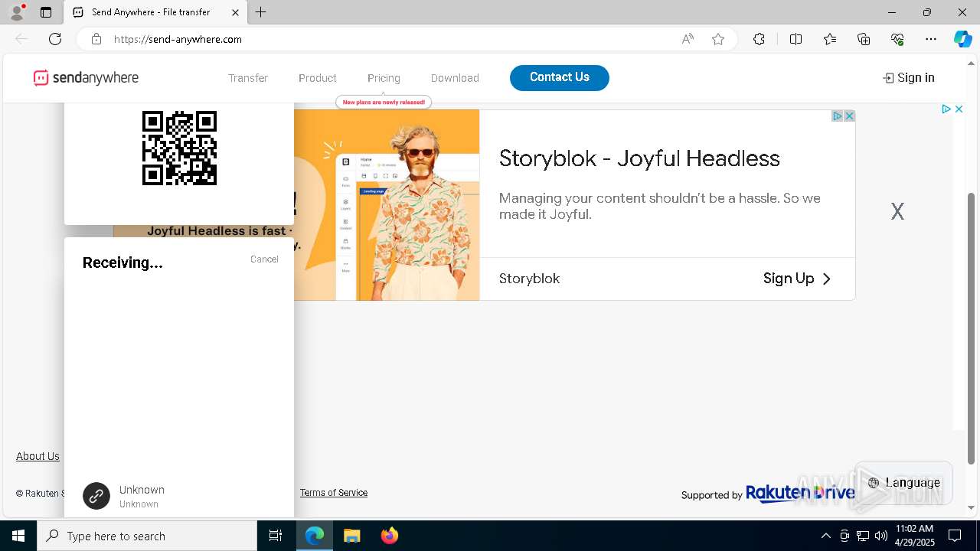This screenshot has height=551, width=980.
Task: Open the Download menu item
Action: coord(455,78)
